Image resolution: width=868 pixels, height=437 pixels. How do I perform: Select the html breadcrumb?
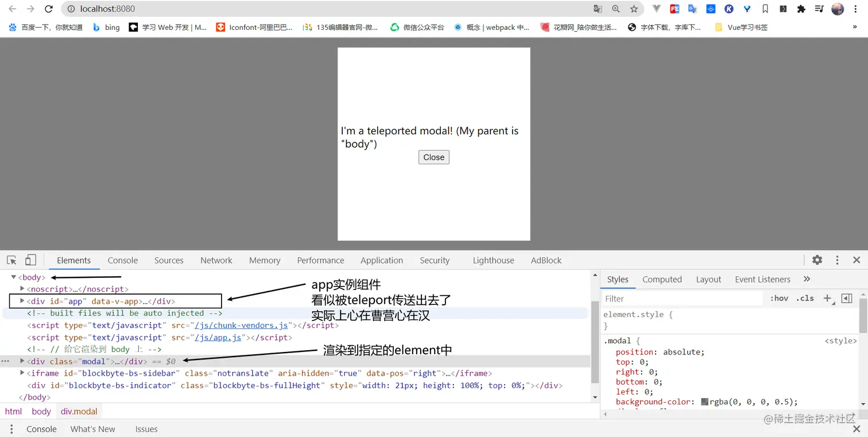(13, 411)
